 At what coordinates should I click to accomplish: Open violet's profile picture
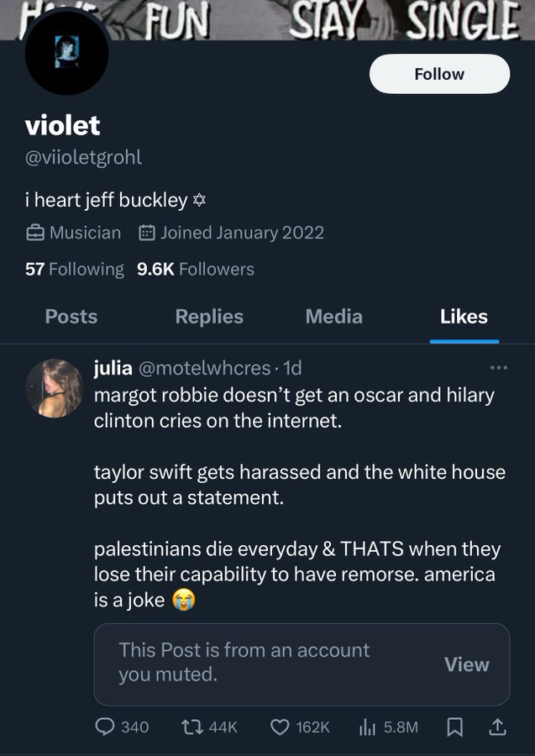point(66,53)
